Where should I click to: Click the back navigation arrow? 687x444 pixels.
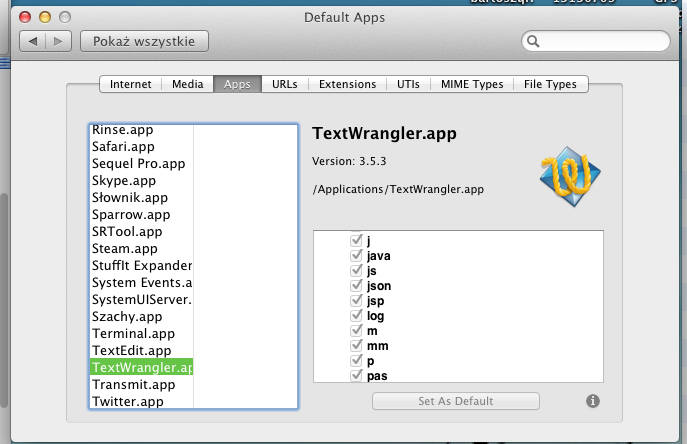point(34,41)
